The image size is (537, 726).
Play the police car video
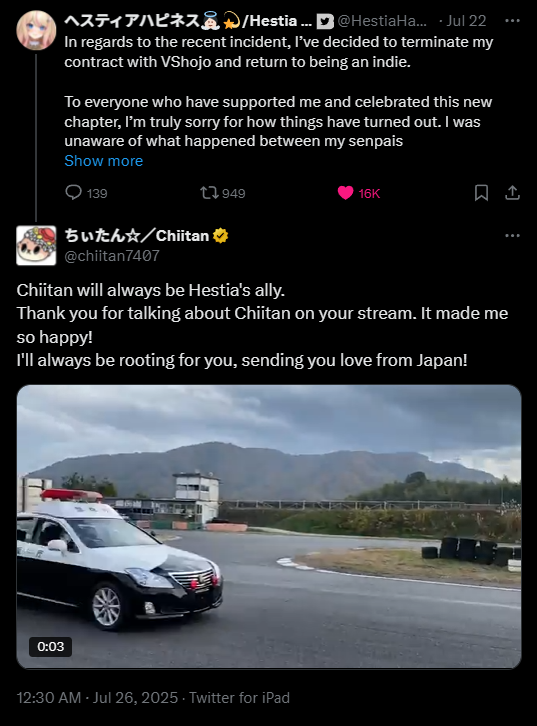pyautogui.click(x=269, y=526)
